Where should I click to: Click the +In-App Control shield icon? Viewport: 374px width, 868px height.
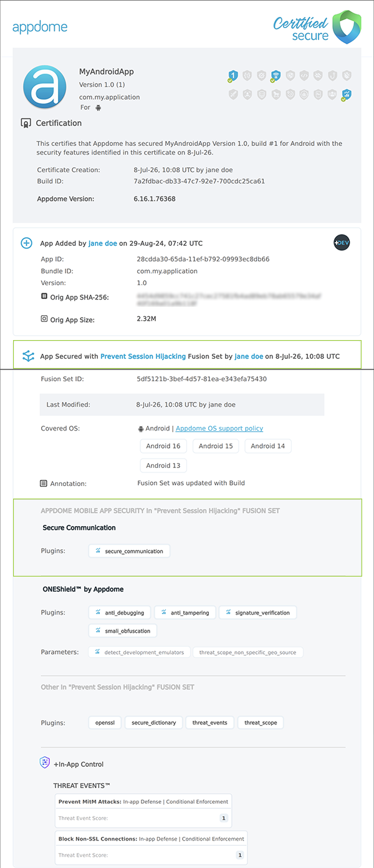[45, 763]
